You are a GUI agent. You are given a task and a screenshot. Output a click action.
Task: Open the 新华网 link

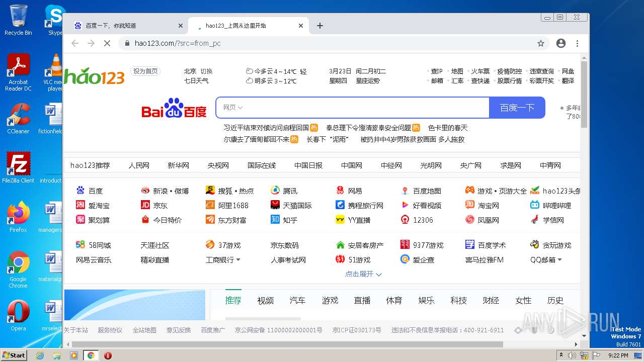[x=179, y=165]
